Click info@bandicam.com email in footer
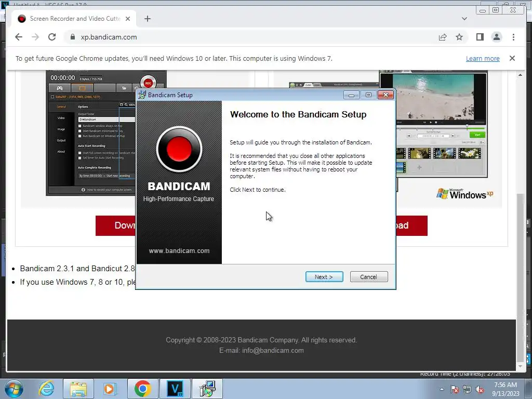Image resolution: width=532 pixels, height=399 pixels. (273, 351)
